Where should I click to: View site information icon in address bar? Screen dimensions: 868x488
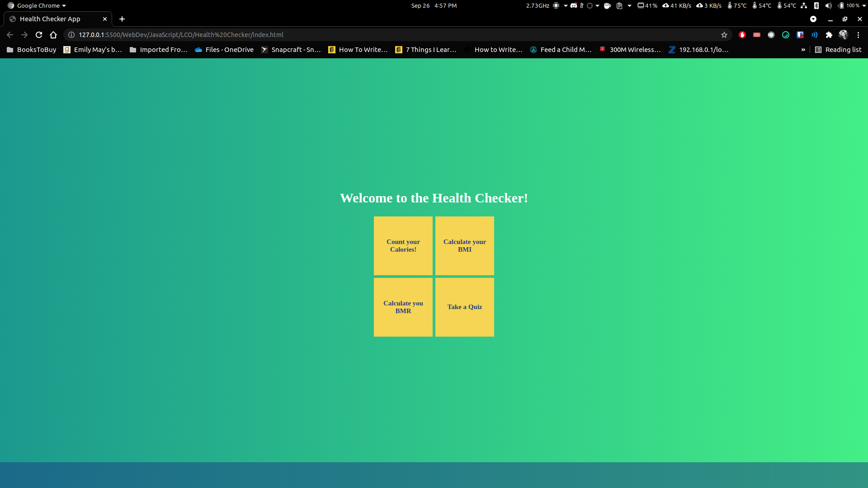click(71, 35)
